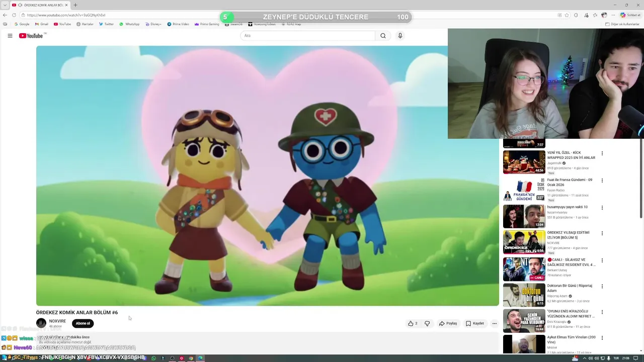Image resolution: width=644 pixels, height=362 pixels.
Task: Open browser settings ellipsis menu
Action: tap(613, 15)
